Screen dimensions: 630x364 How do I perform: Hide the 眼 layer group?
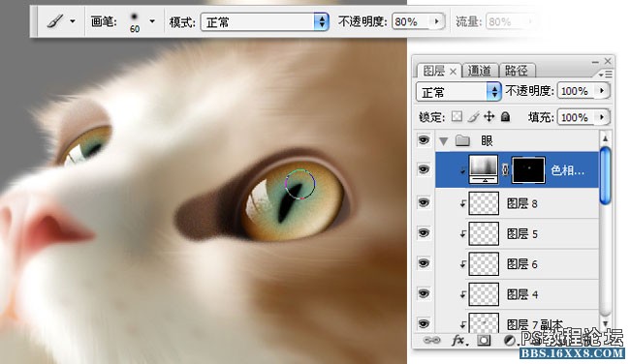(424, 140)
